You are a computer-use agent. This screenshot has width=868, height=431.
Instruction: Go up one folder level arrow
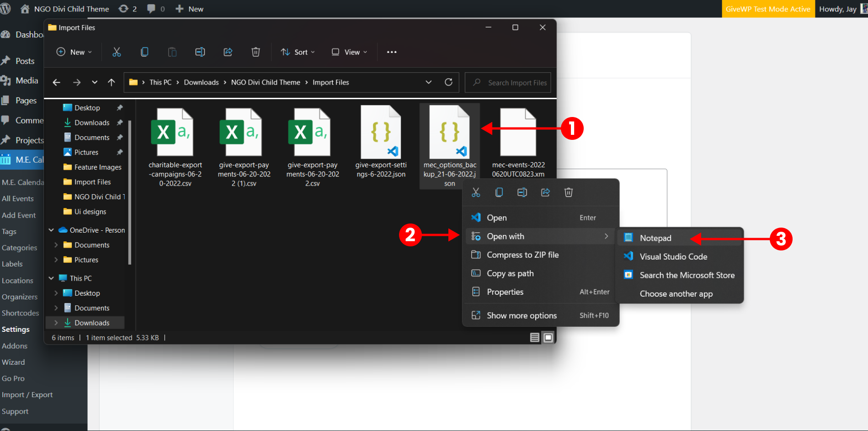(112, 82)
